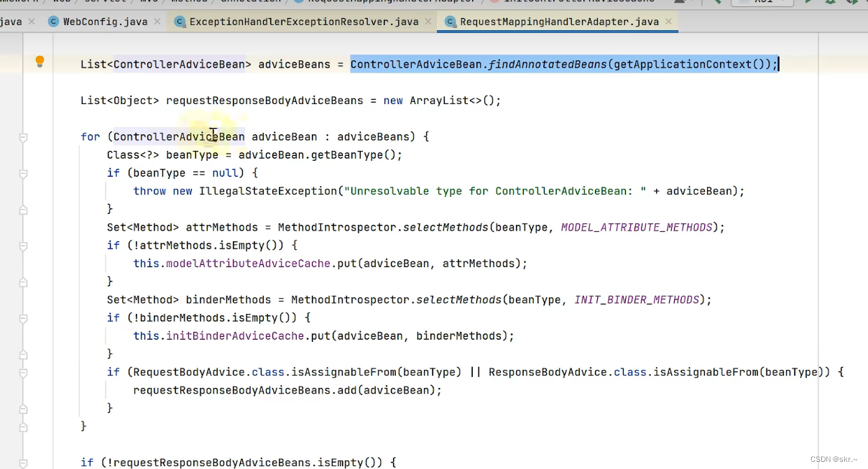Image resolution: width=868 pixels, height=469 pixels.
Task: Collapse the if beanType == null fold marker
Action: click(x=23, y=173)
